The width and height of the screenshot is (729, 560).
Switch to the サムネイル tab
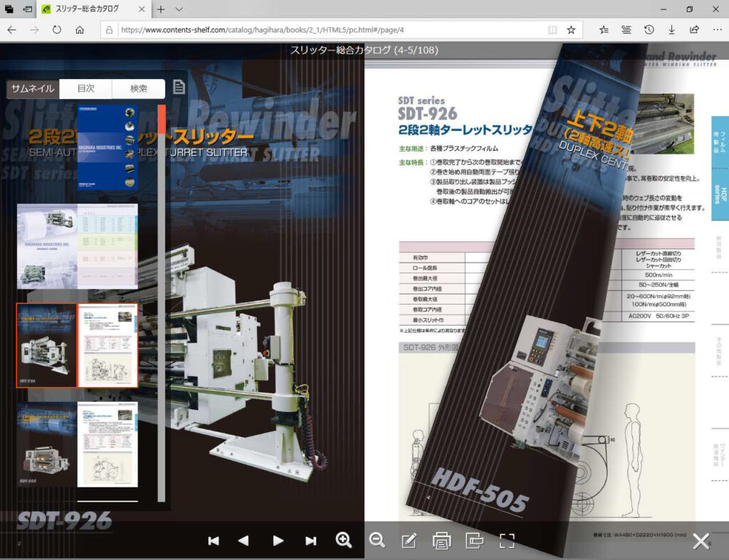coord(33,88)
